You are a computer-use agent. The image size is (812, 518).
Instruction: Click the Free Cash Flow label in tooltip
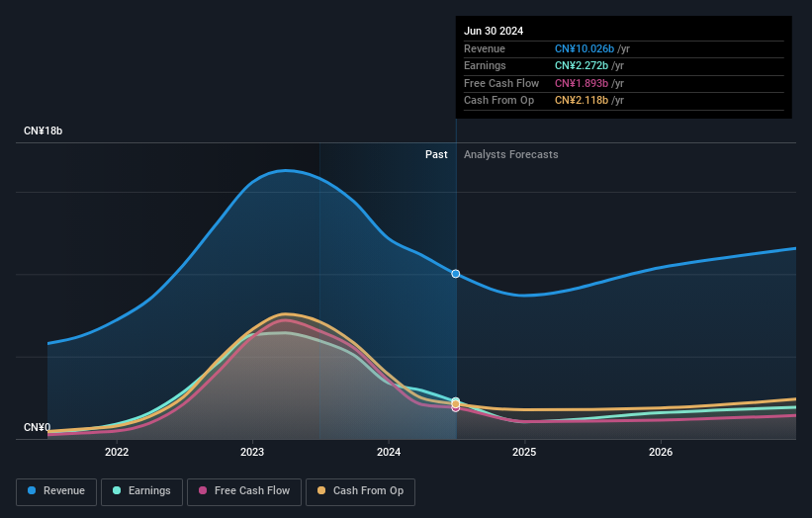tap(501, 83)
